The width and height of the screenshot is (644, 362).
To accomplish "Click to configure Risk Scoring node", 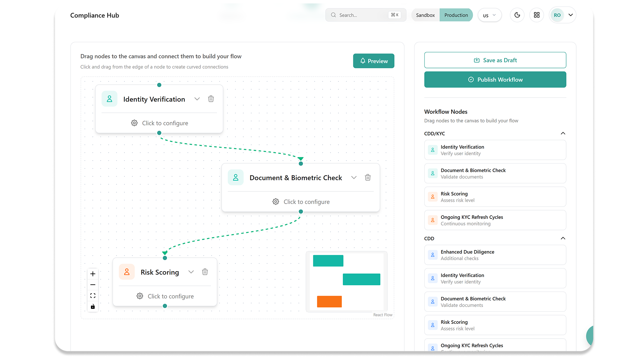I will tap(165, 296).
